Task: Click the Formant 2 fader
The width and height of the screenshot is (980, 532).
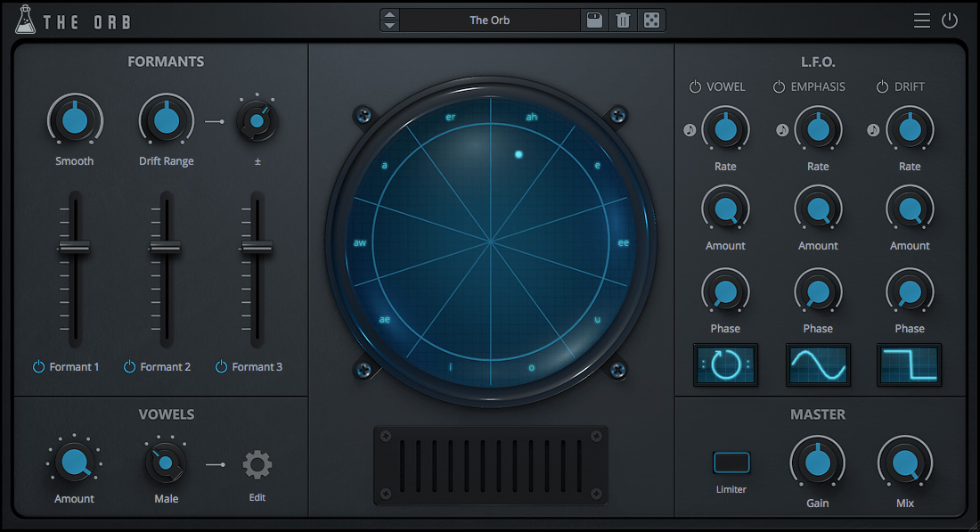Action: coord(166,245)
